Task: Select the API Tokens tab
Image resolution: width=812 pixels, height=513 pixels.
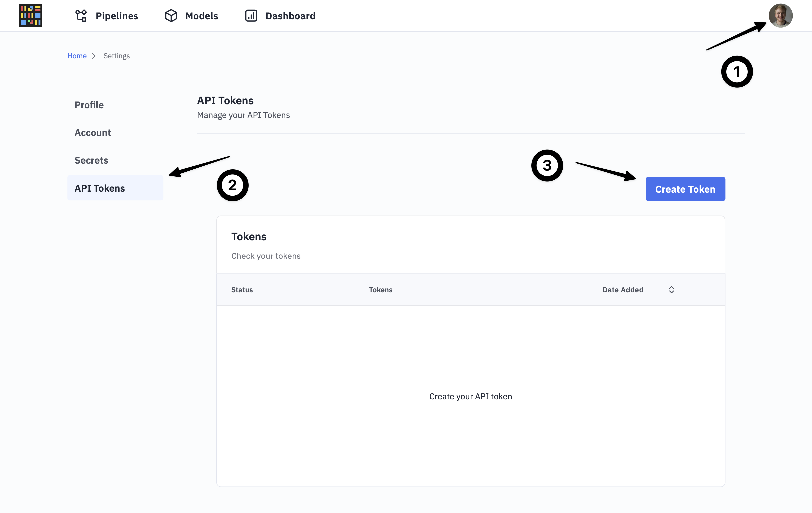Action: coord(100,188)
